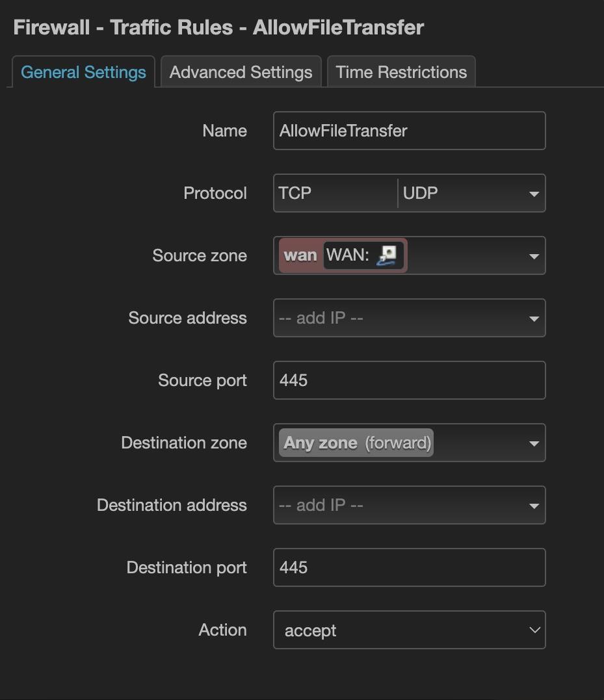
Task: Click the Source port field
Action: [x=409, y=380]
